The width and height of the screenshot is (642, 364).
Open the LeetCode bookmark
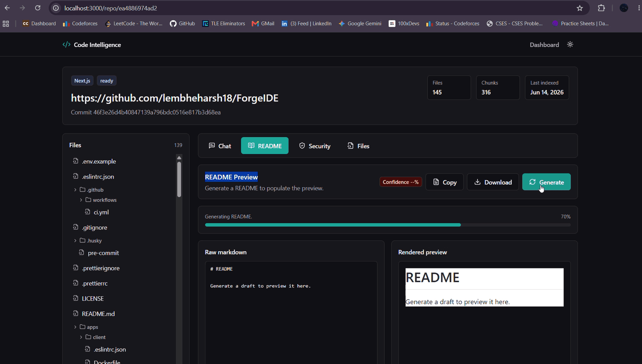tap(134, 24)
